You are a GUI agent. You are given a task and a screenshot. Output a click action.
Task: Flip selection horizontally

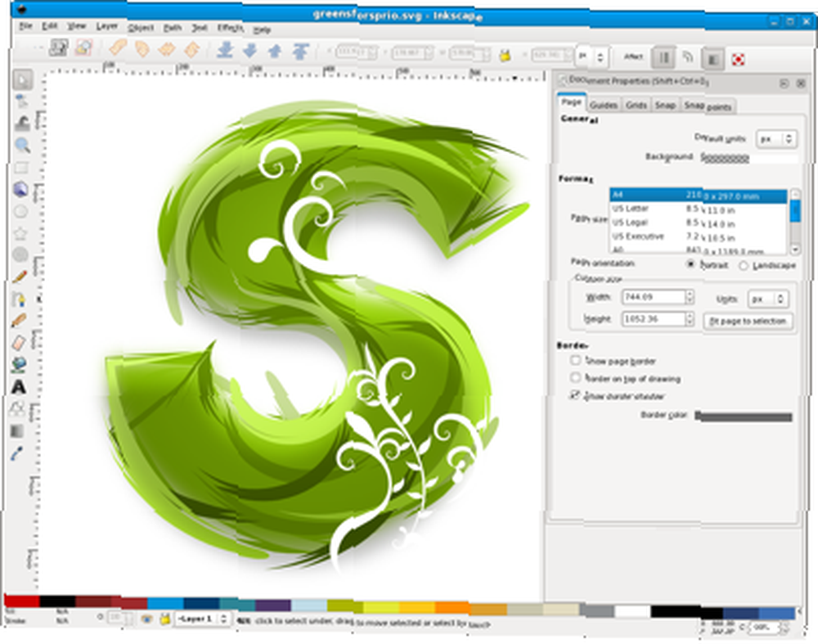pyautogui.click(x=167, y=49)
